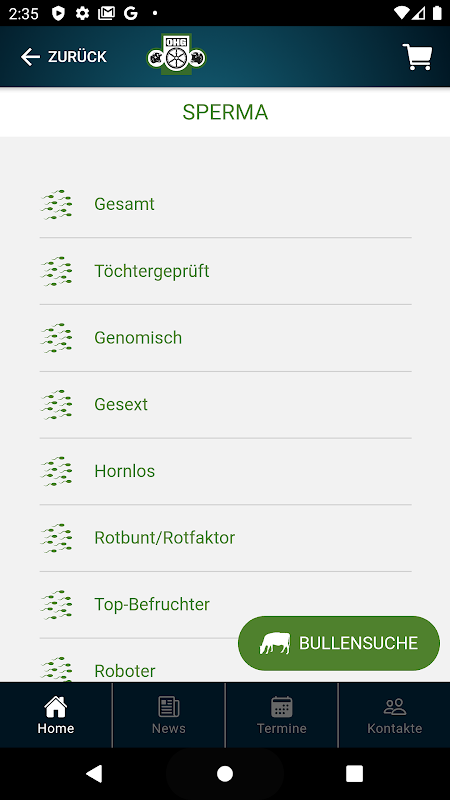
Task: Tap sperm icon beside Top-Befruchter
Action: 56,605
